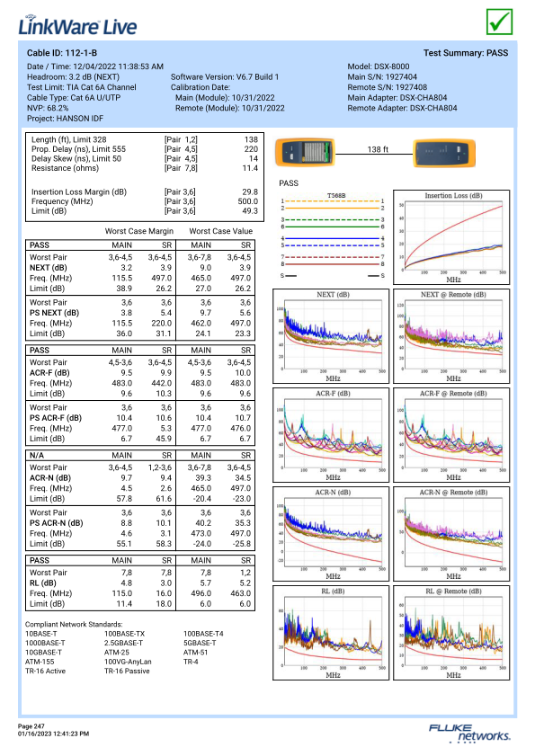Screen dimensions: 535x756
Task: Select the RL (dB) row label
Action: click(x=43, y=583)
